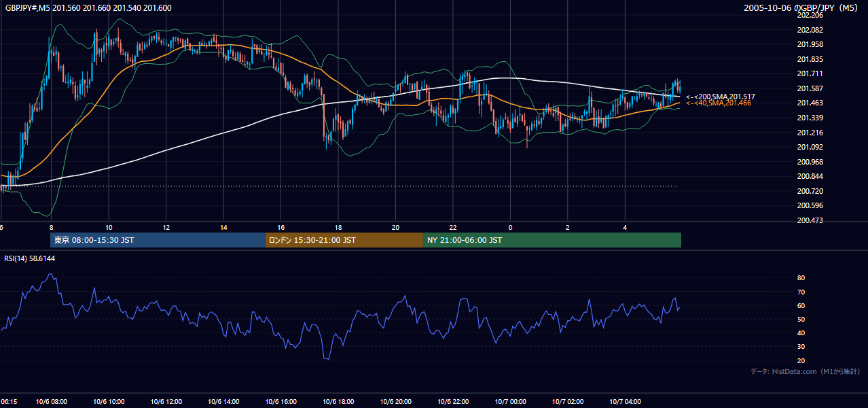Click RSI axis level 80

801,278
